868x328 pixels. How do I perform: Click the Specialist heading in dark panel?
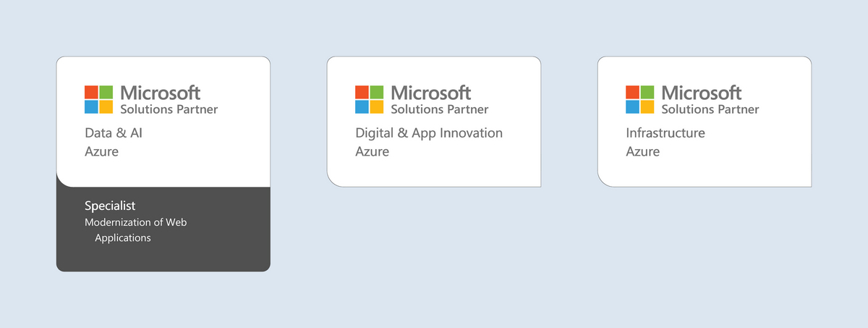point(110,206)
